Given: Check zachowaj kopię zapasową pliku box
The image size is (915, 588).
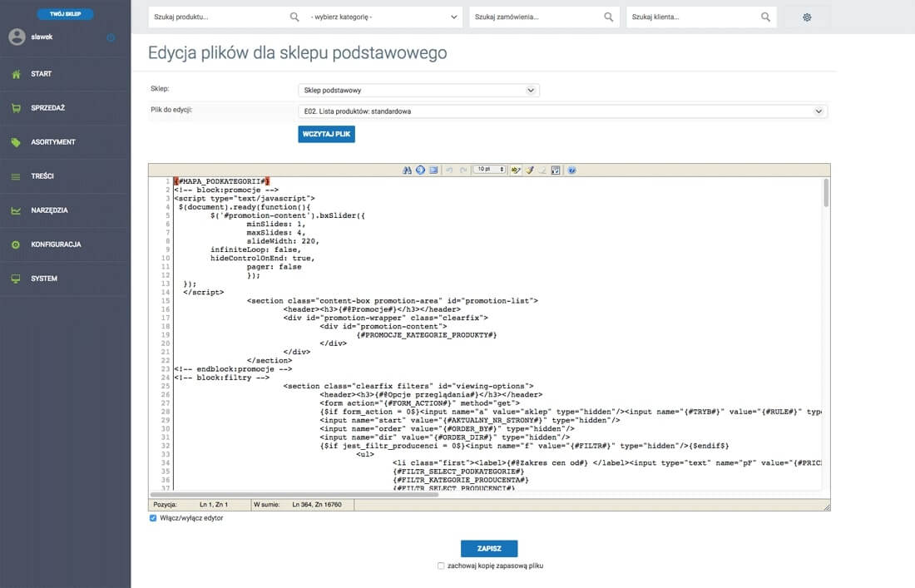Looking at the screenshot, I should pos(441,566).
